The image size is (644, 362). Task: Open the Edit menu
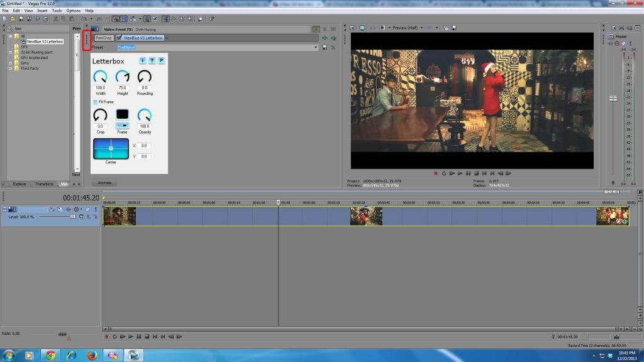click(16, 11)
